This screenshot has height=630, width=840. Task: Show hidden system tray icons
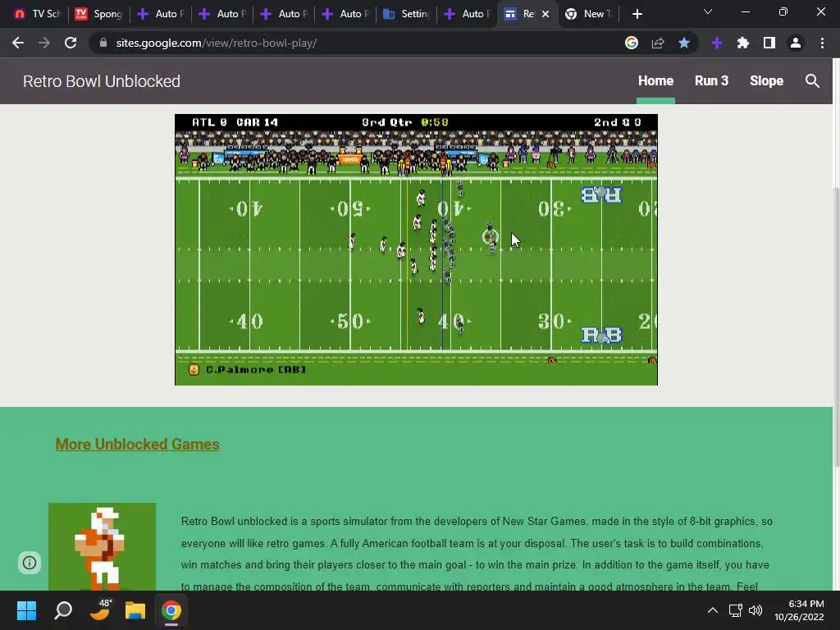point(713,610)
